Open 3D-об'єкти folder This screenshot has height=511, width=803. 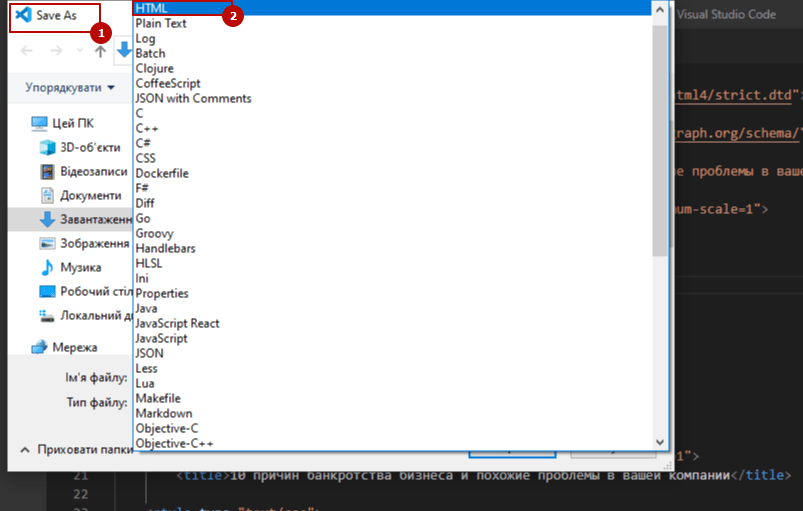(x=80, y=147)
